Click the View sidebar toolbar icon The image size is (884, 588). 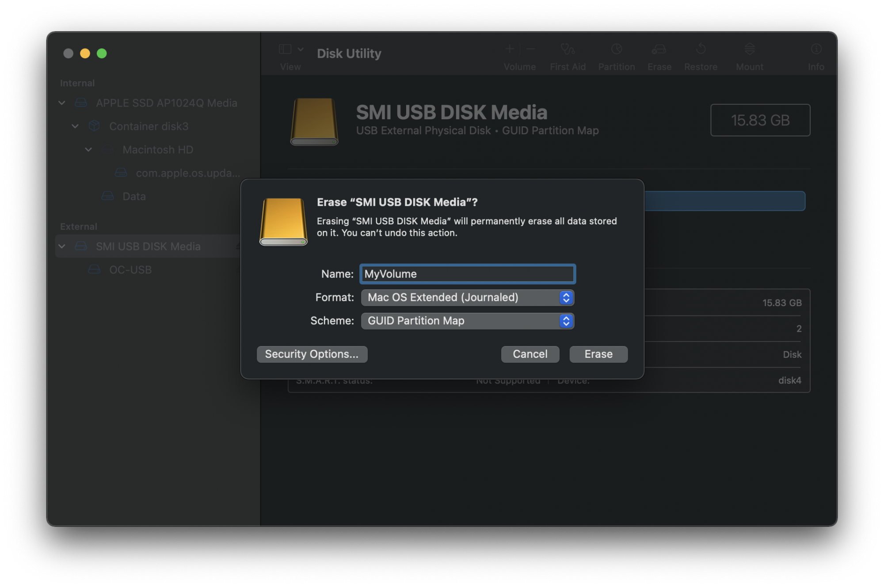click(x=285, y=49)
